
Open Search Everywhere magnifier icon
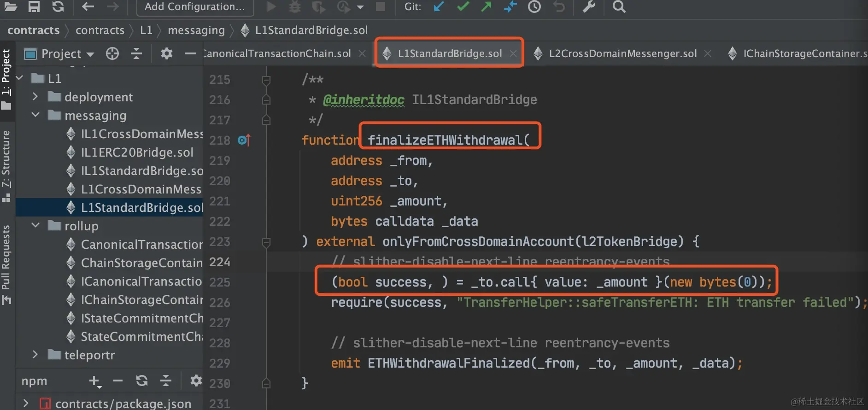click(x=619, y=6)
